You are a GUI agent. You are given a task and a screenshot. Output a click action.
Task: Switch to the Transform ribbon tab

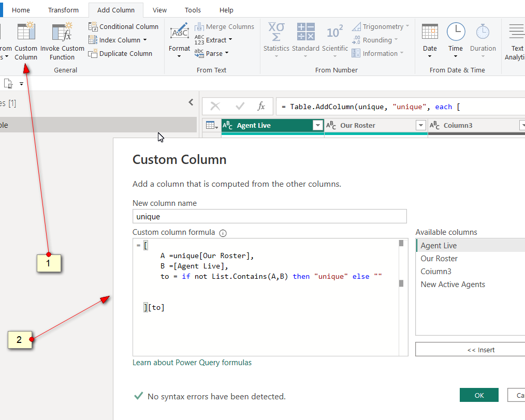[63, 10]
